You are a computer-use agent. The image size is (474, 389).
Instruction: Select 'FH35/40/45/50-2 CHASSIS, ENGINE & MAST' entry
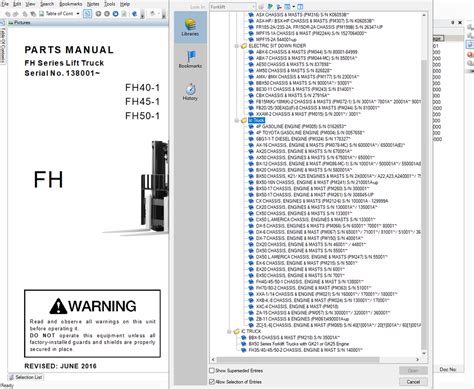pos(305,350)
